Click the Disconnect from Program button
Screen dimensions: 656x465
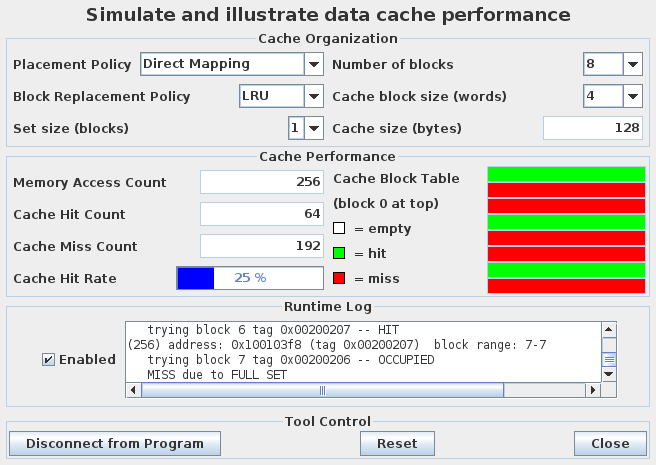point(114,443)
